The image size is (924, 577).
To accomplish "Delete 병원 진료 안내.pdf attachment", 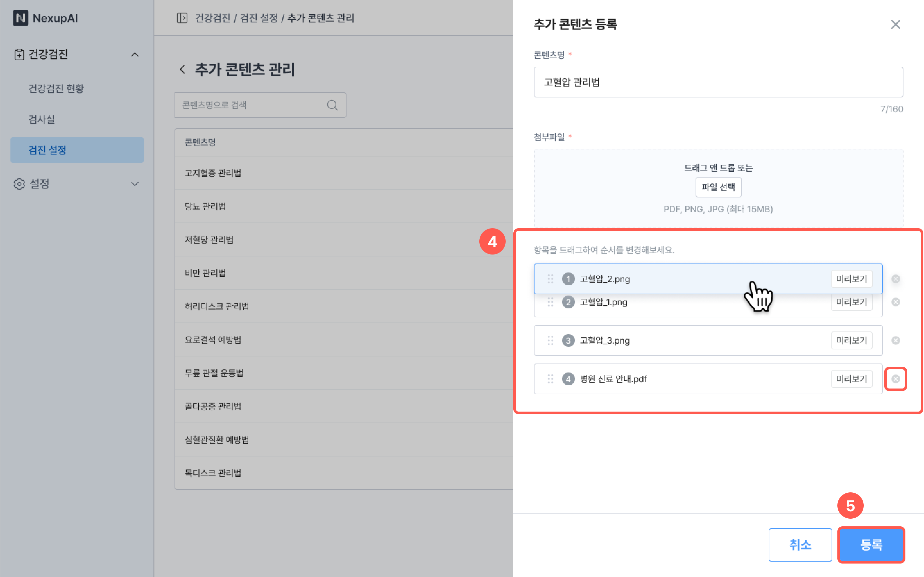I will (895, 379).
